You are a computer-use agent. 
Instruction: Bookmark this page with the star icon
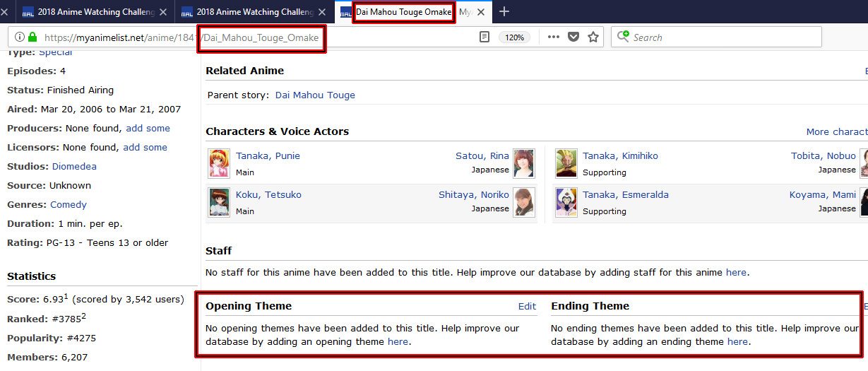pyautogui.click(x=593, y=37)
